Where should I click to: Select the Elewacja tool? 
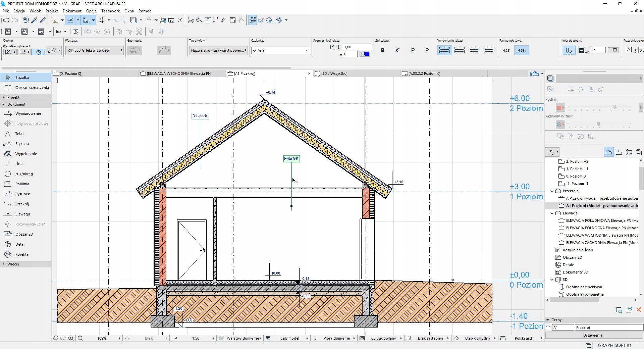pyautogui.click(x=22, y=214)
